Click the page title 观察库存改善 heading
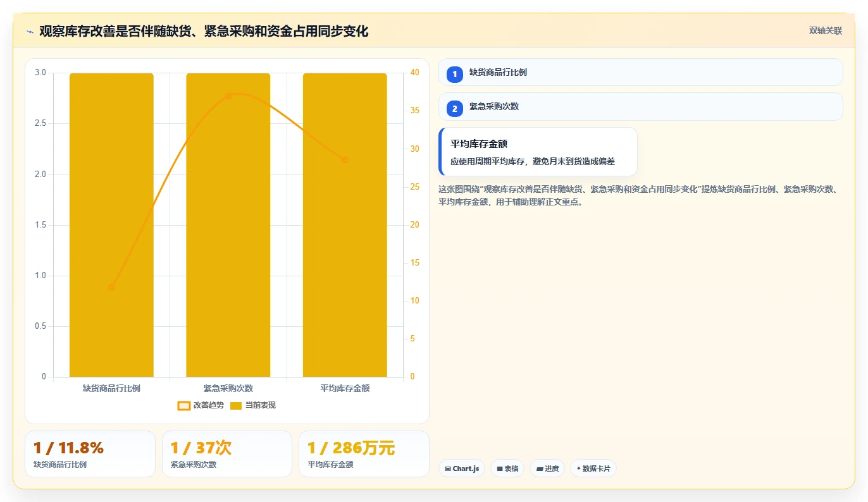The image size is (868, 502). click(204, 31)
